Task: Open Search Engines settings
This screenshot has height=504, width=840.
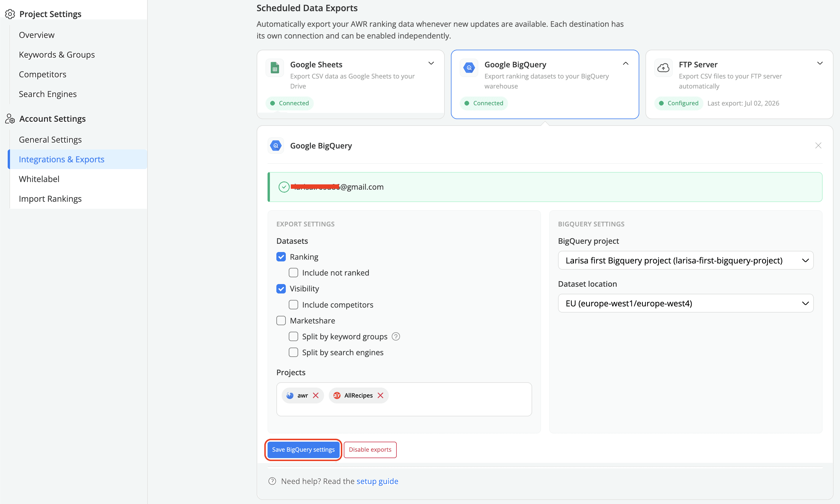Action: point(48,94)
